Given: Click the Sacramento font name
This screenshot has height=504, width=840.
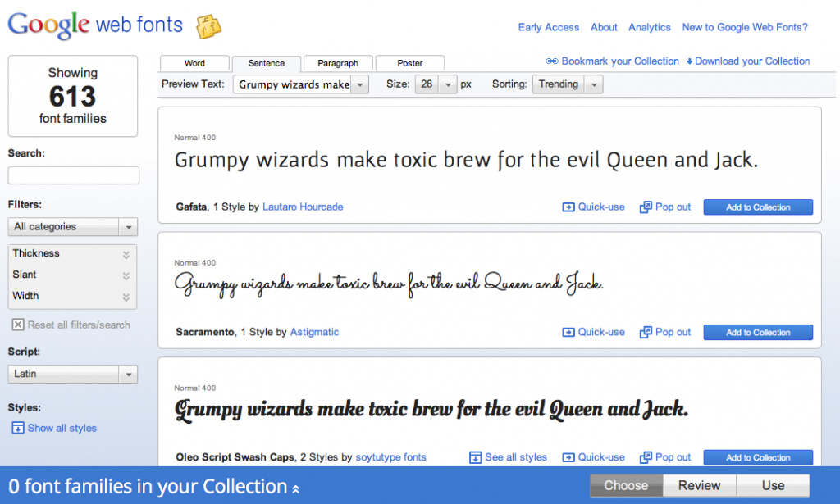Looking at the screenshot, I should click(205, 332).
